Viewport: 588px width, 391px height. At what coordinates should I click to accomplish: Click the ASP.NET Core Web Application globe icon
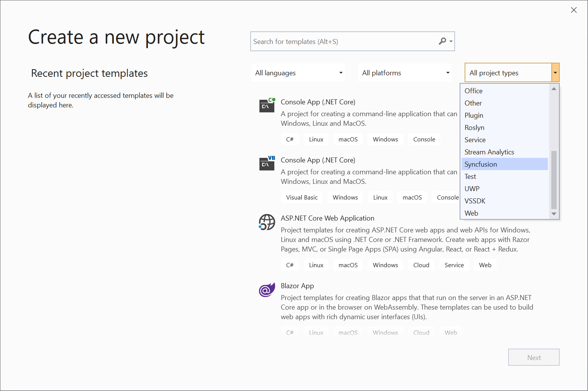click(x=267, y=222)
